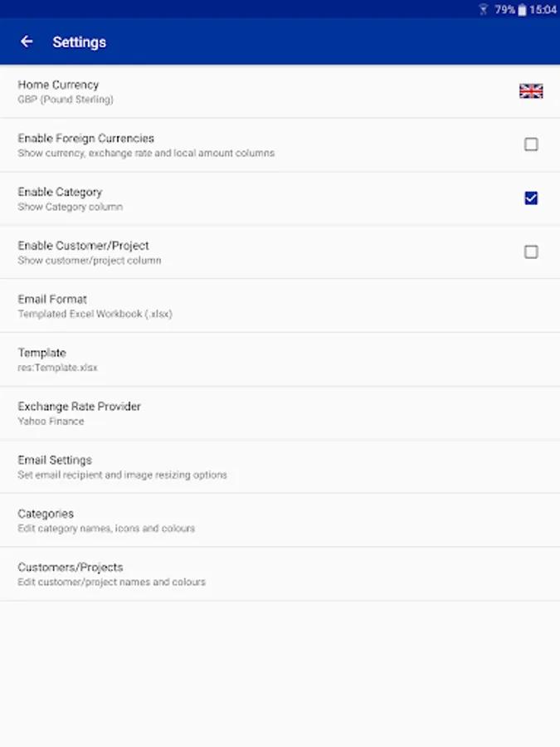Tick the Enable Customer/Project checkbox
Screen dimensions: 560x747
pyautogui.click(x=531, y=251)
